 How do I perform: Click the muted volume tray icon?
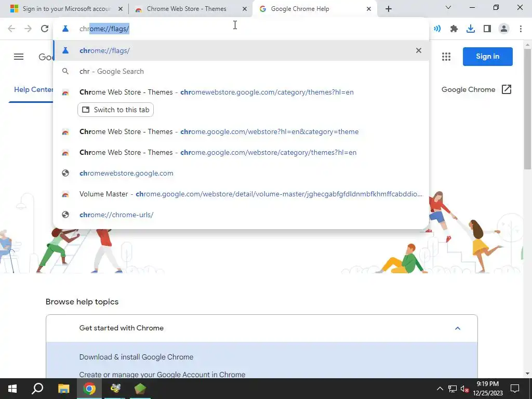464,389
